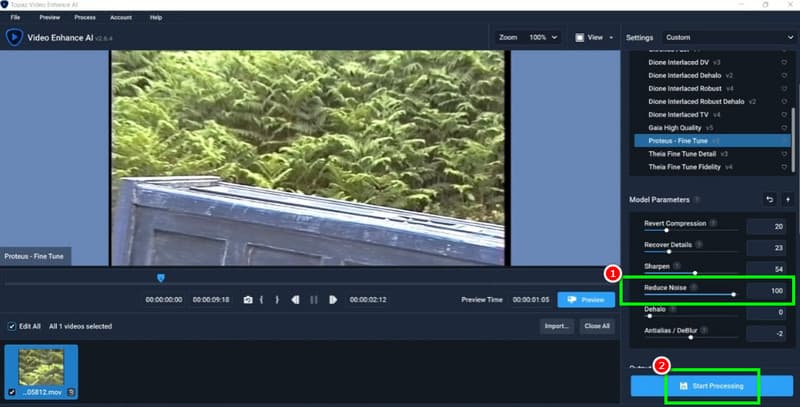Open the Account menu
800x407 pixels.
click(121, 17)
